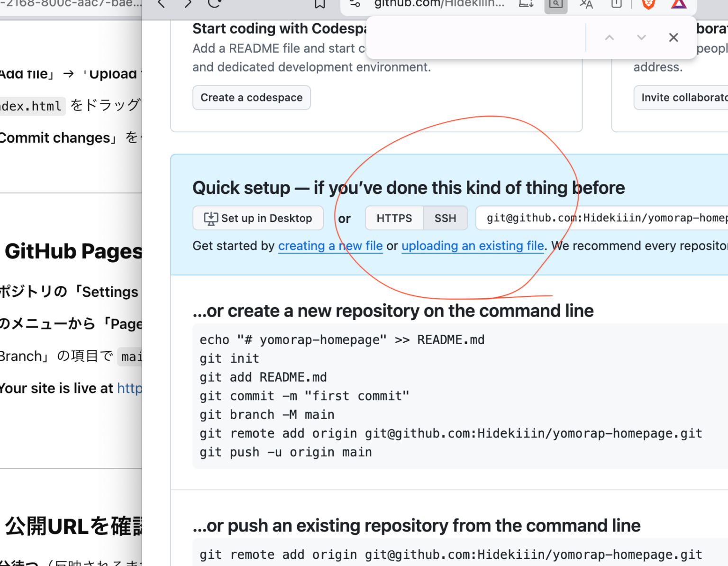Translate the page via the translate icon
The image size is (728, 566).
[586, 5]
